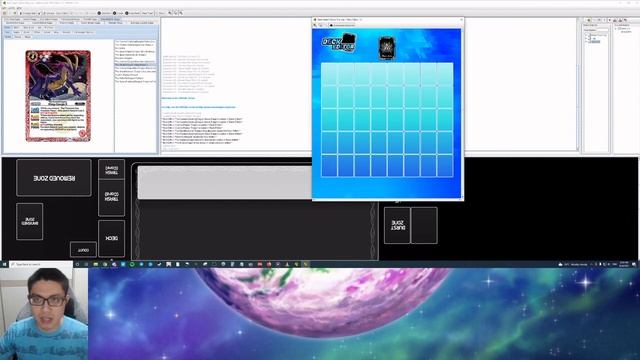This screenshot has height=360, width=640.
Task: Click the Count button on the board
Action: point(83,249)
